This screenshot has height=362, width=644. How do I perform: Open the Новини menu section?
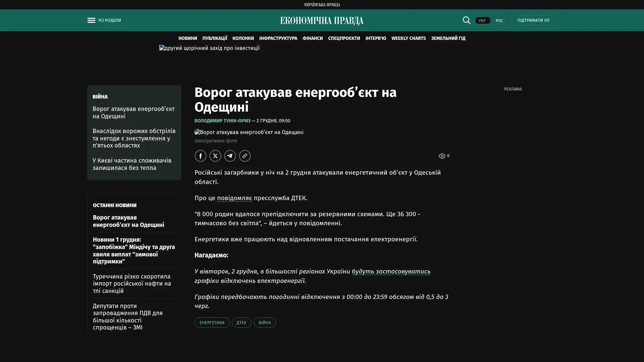187,38
